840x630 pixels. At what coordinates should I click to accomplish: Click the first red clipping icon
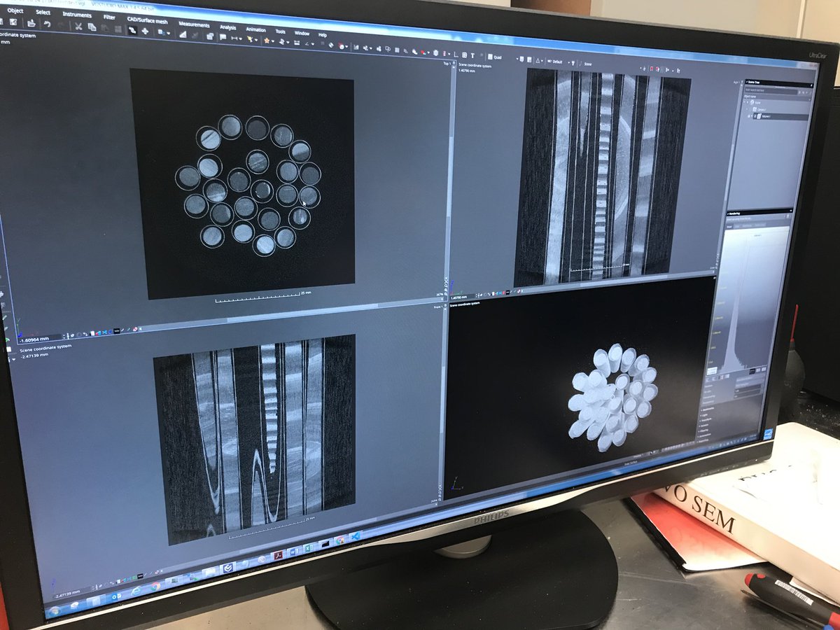[x=651, y=69]
